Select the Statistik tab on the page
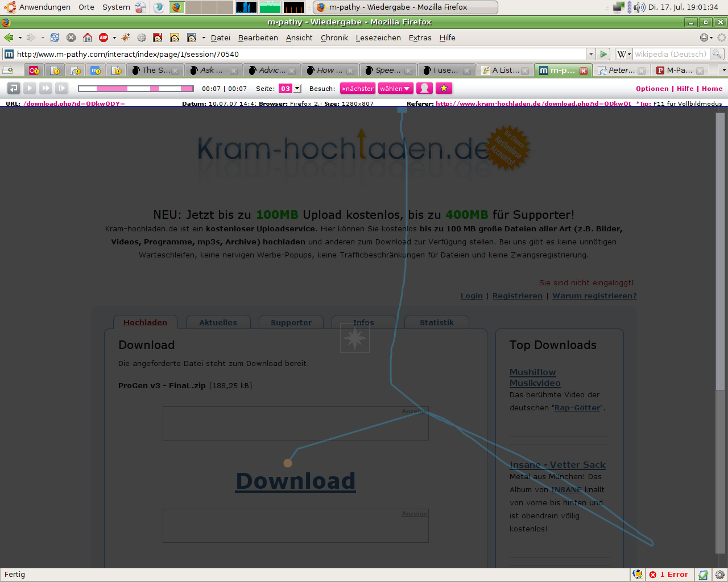The width and height of the screenshot is (728, 582). (437, 322)
